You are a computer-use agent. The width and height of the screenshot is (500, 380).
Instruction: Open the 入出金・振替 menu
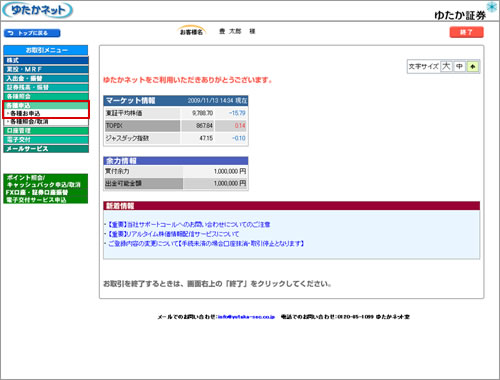pyautogui.click(x=46, y=78)
